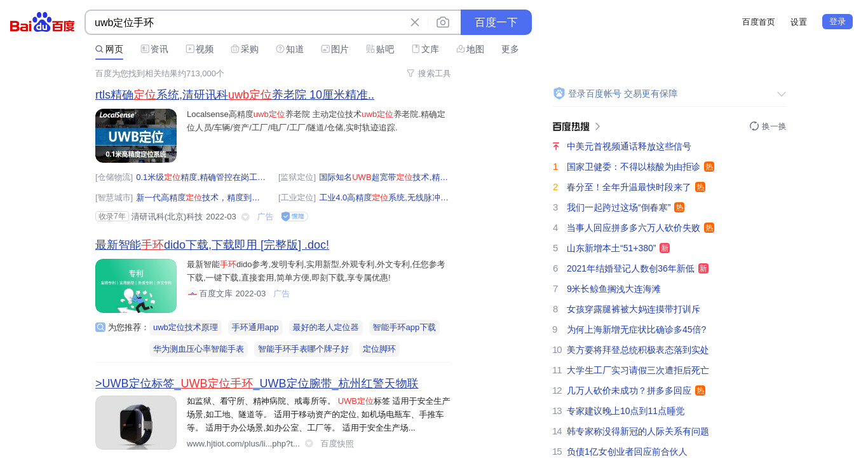868x463 pixels.
Task: Select suggestion 智能手环app下载
Action: click(x=404, y=328)
